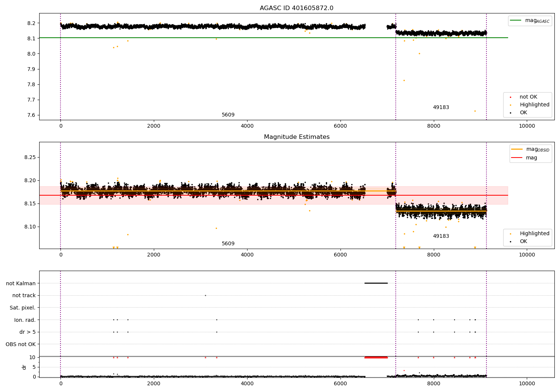Click the 'Sat. pixel.' row label

click(23, 308)
